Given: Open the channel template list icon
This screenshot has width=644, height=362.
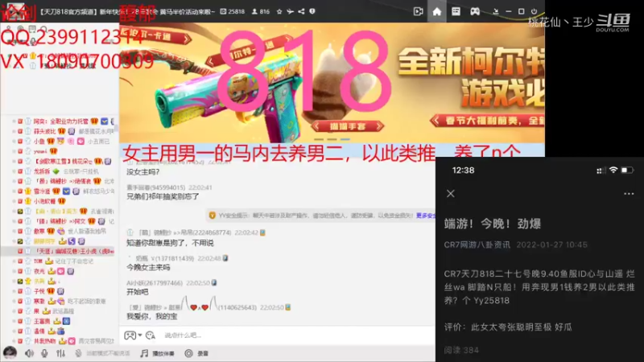Looking at the screenshot, I should pos(456,11).
